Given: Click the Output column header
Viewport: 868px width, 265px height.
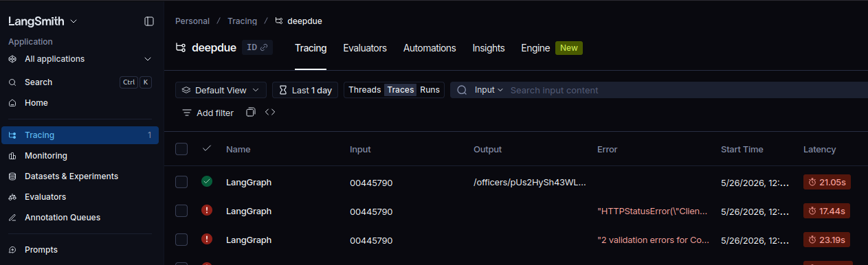Looking at the screenshot, I should pos(487,149).
